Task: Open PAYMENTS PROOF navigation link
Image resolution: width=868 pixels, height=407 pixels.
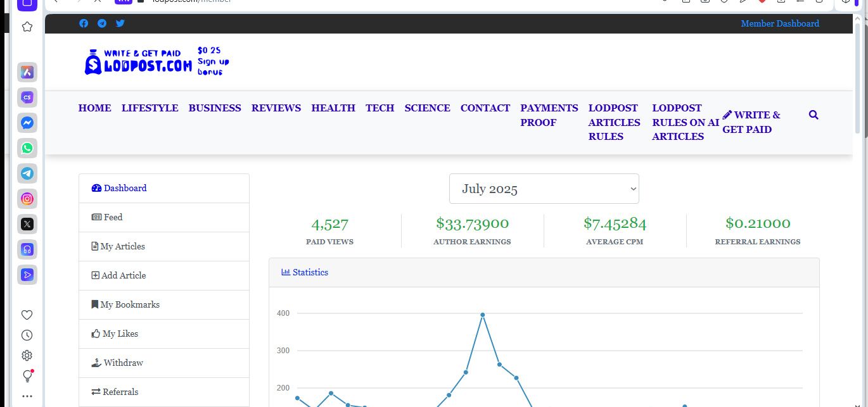Action: 549,115
